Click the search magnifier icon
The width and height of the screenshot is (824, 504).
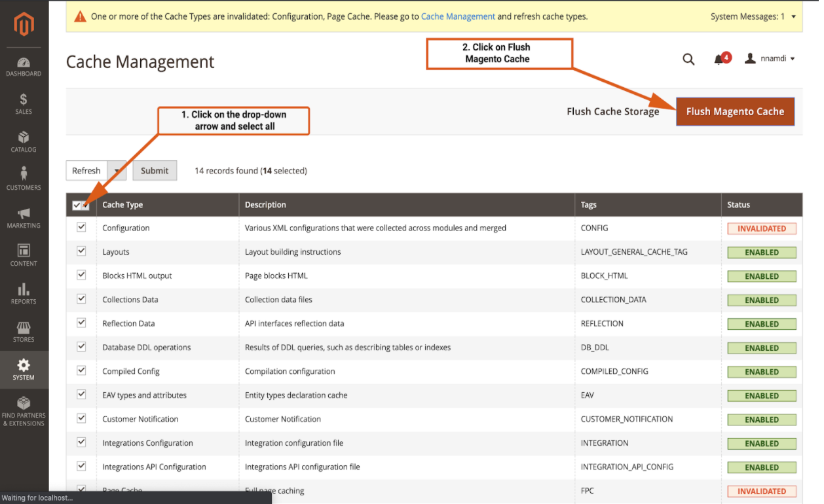pyautogui.click(x=688, y=59)
